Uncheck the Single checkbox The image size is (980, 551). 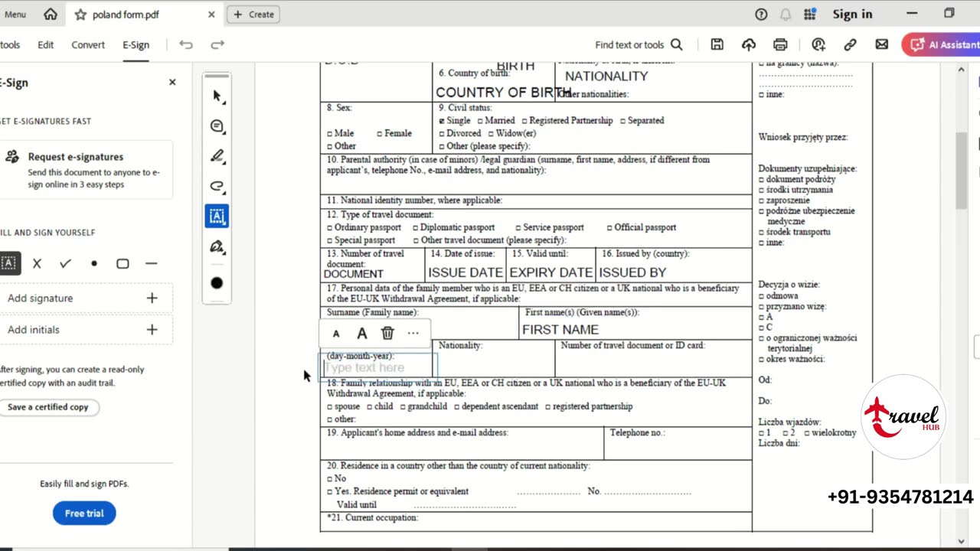click(x=442, y=121)
